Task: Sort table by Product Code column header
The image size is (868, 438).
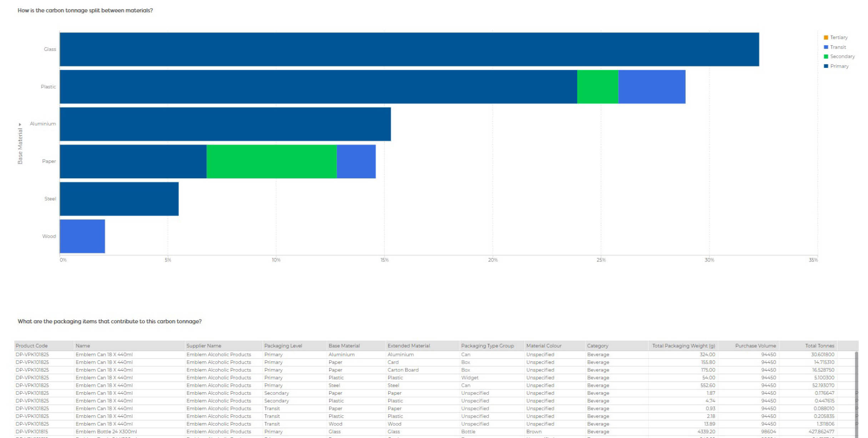Action: (x=32, y=345)
